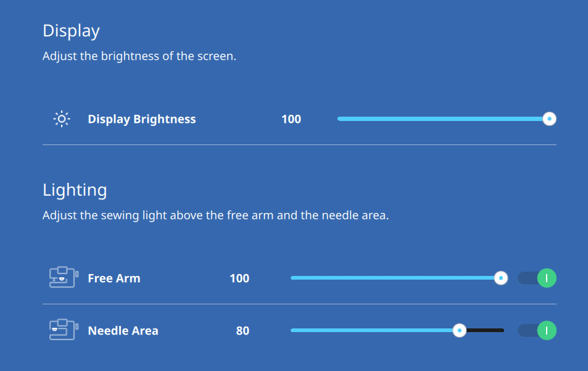Click the Display Brightness value 100

click(291, 119)
